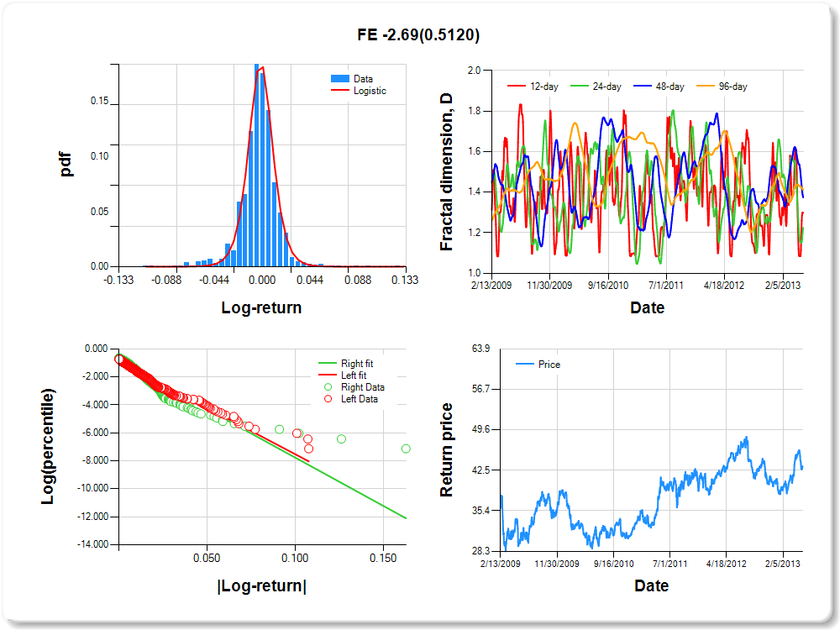This screenshot has width=840, height=630.
Task: Click the 96-day legend entry
Action: [x=722, y=87]
